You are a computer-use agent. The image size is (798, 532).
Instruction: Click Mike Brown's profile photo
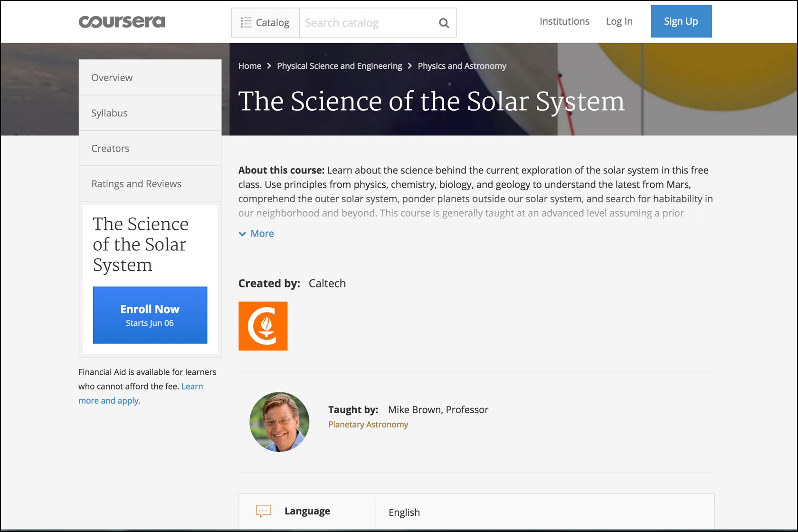279,422
